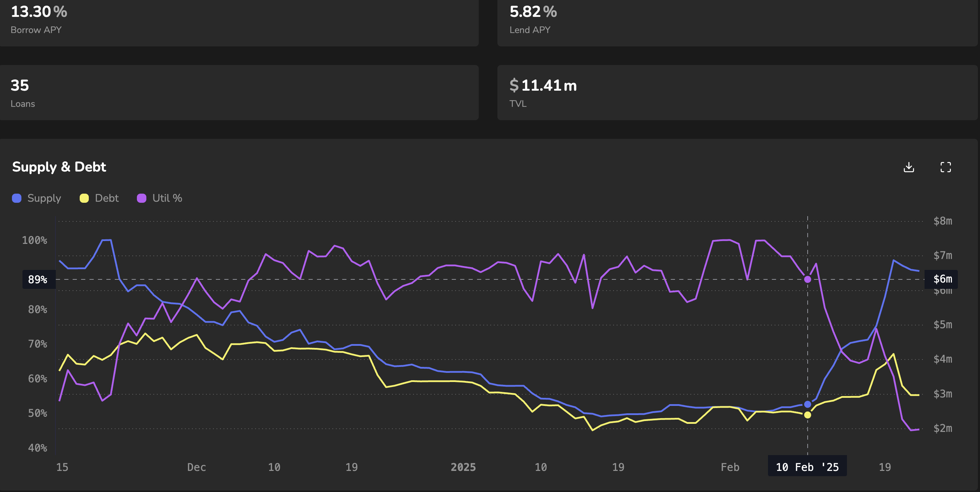
Task: Click the yellow Debt data point marker
Action: pyautogui.click(x=807, y=415)
